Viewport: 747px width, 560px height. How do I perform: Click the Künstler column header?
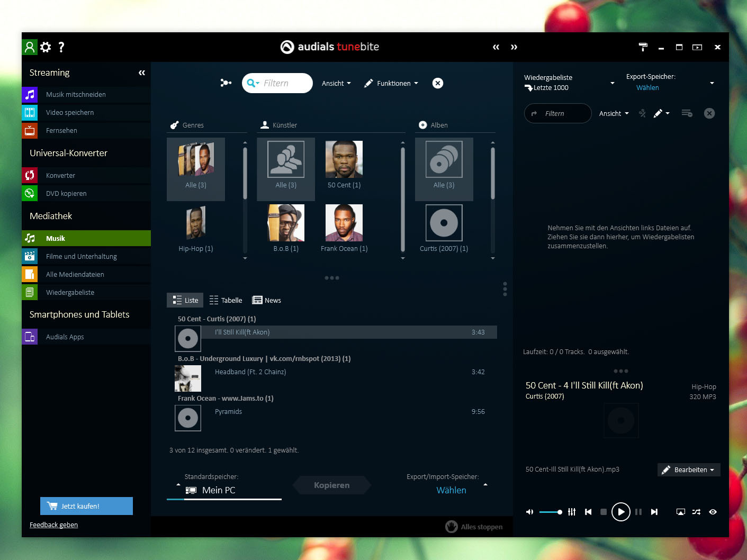click(x=279, y=125)
